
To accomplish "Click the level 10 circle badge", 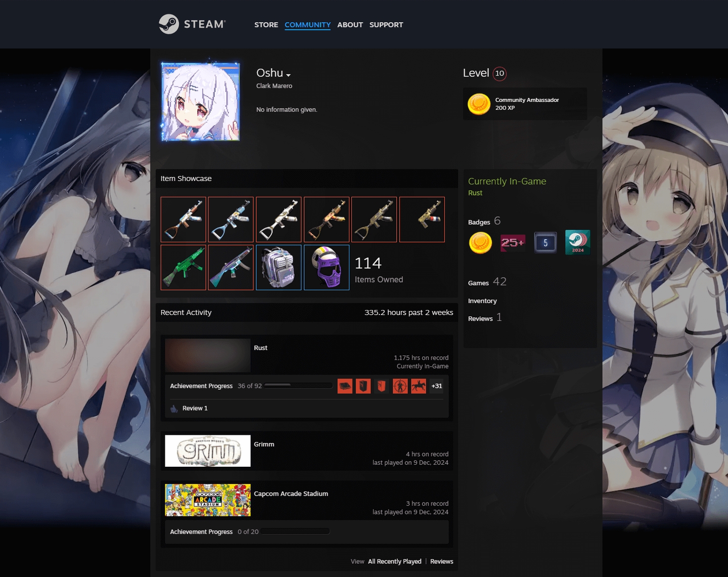I will click(x=499, y=73).
